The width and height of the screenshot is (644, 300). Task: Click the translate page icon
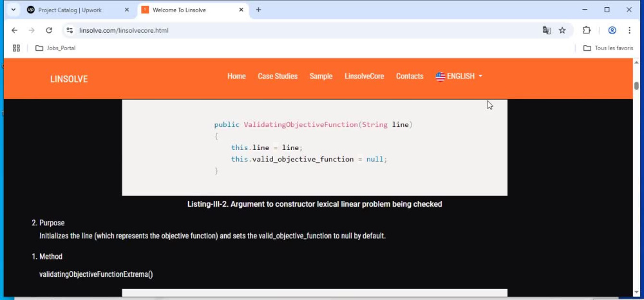[x=547, y=30]
